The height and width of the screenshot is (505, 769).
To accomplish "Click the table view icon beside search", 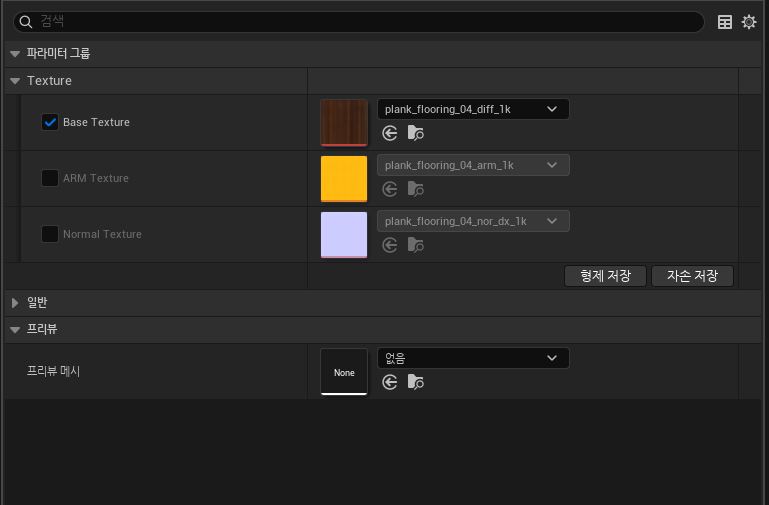I will click(x=725, y=22).
